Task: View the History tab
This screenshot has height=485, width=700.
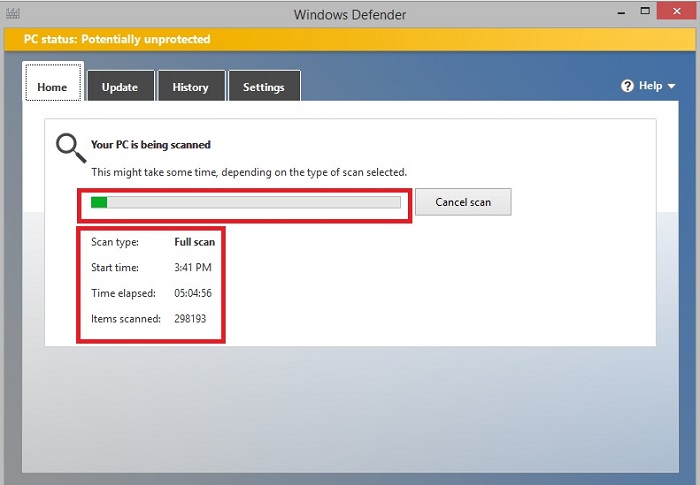Action: pyautogui.click(x=190, y=87)
